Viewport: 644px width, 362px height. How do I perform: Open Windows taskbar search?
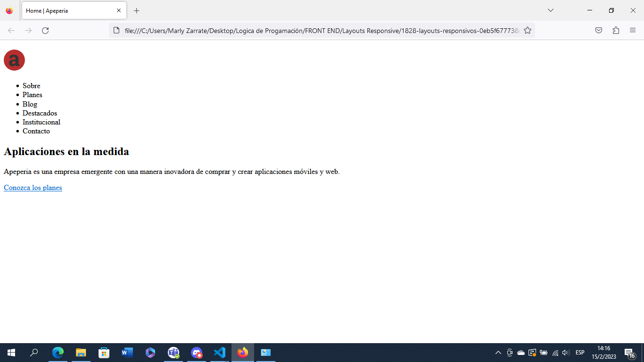point(34,353)
